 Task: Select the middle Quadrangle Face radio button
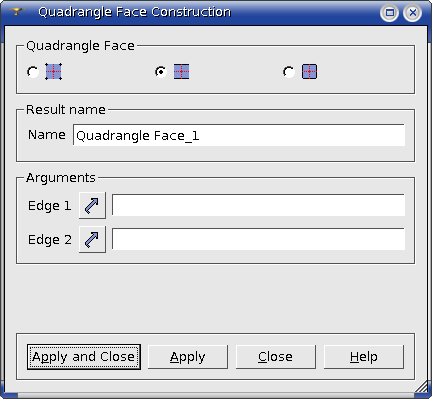click(161, 72)
